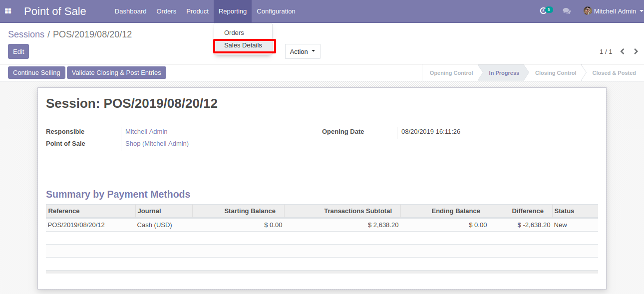644x294 pixels.
Task: Open the Configuration menu
Action: (x=276, y=11)
